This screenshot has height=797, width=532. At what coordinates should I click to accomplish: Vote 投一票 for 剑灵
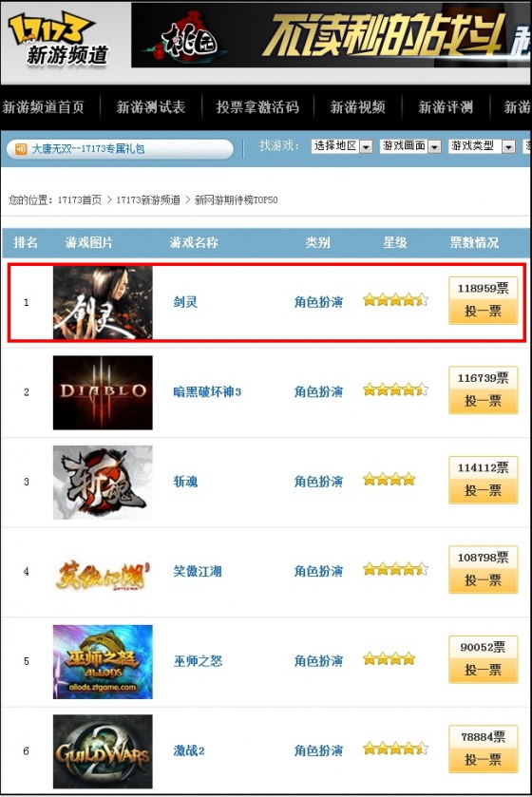point(484,311)
